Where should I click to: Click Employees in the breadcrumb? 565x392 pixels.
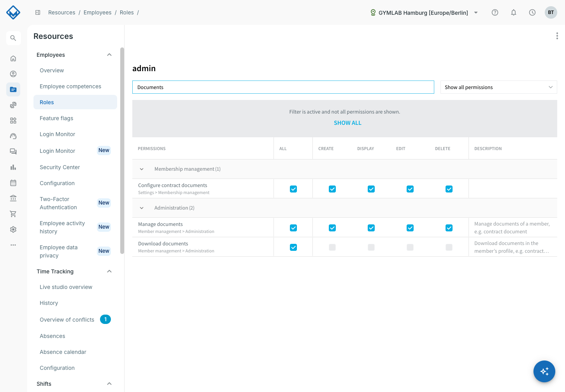(97, 12)
